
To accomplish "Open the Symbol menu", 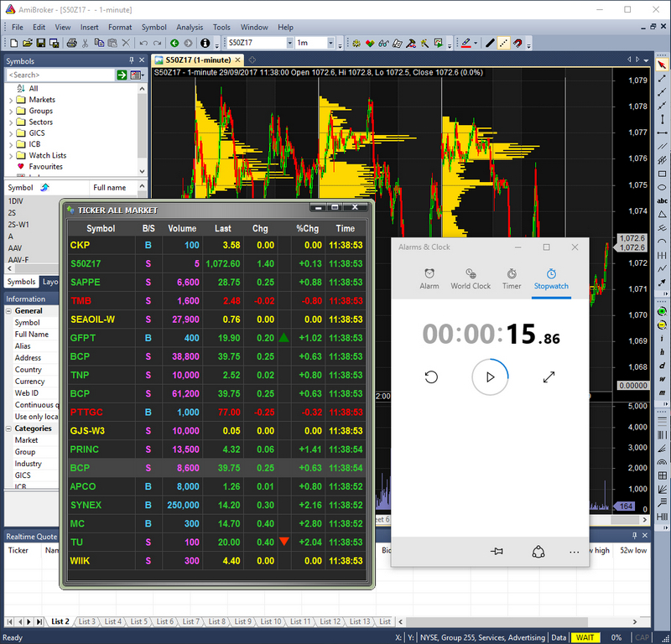I will tap(154, 28).
